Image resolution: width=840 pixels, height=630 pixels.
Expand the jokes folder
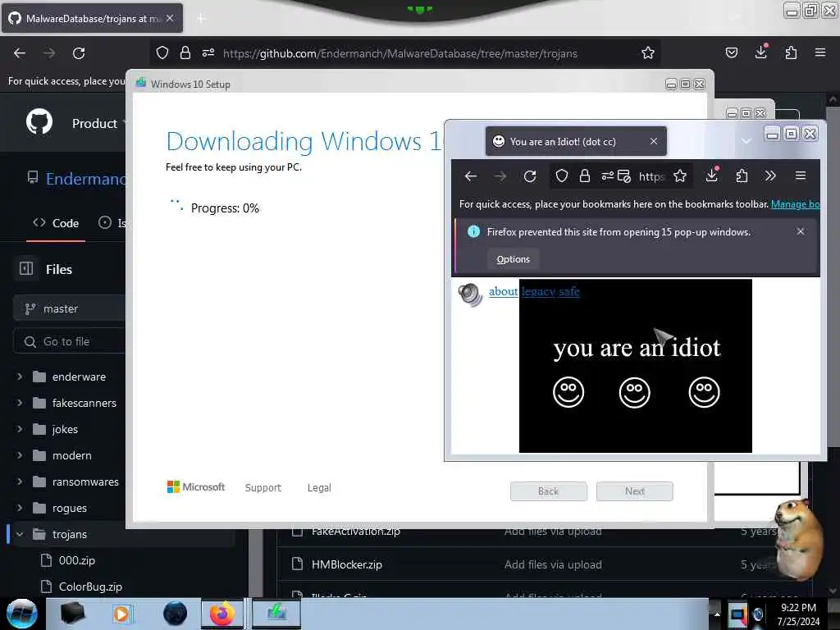coord(20,429)
